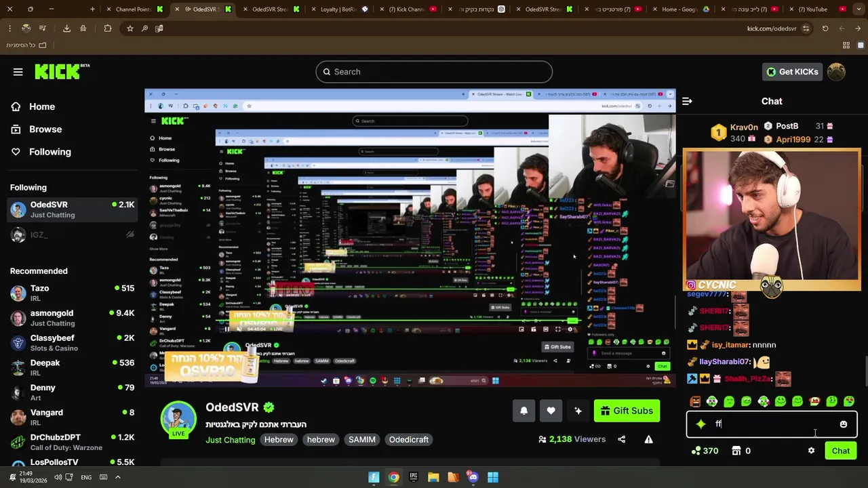
Task: Open Denny recommended channel
Action: click(73, 392)
